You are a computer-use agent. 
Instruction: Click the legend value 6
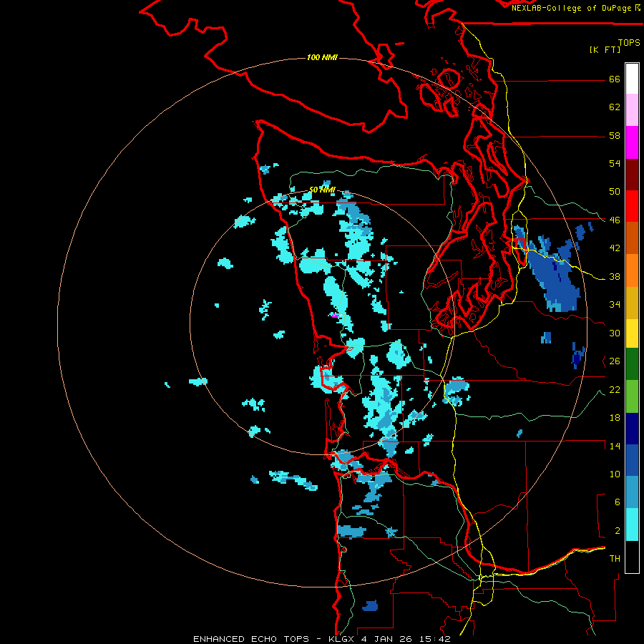coord(617,502)
